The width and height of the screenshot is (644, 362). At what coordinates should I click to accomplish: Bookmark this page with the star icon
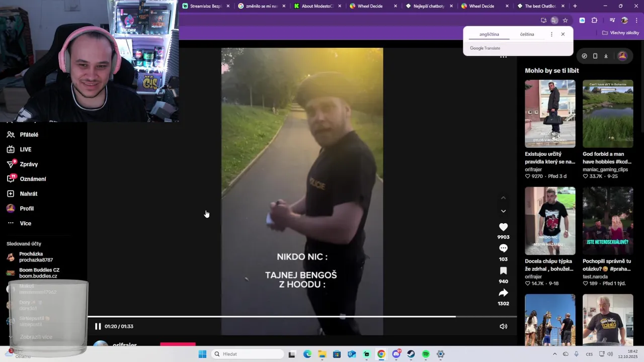click(566, 20)
